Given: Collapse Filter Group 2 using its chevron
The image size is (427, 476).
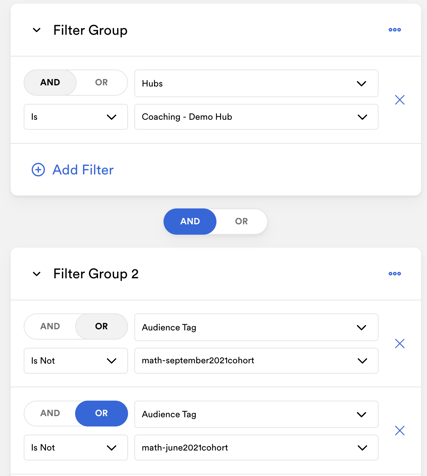Looking at the screenshot, I should pos(37,274).
